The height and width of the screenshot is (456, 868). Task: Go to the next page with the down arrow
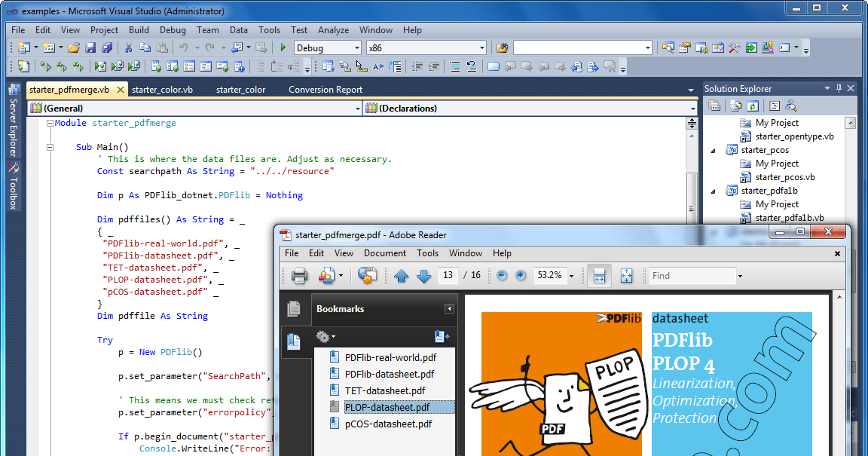click(424, 276)
